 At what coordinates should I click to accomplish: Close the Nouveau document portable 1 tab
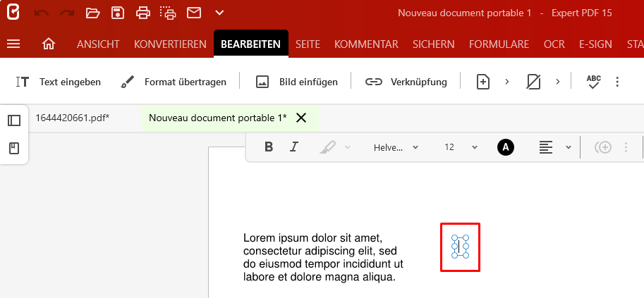click(x=301, y=118)
